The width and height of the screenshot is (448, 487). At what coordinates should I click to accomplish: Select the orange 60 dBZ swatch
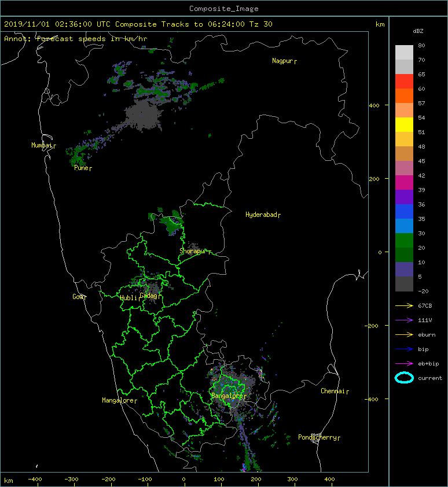click(x=404, y=95)
